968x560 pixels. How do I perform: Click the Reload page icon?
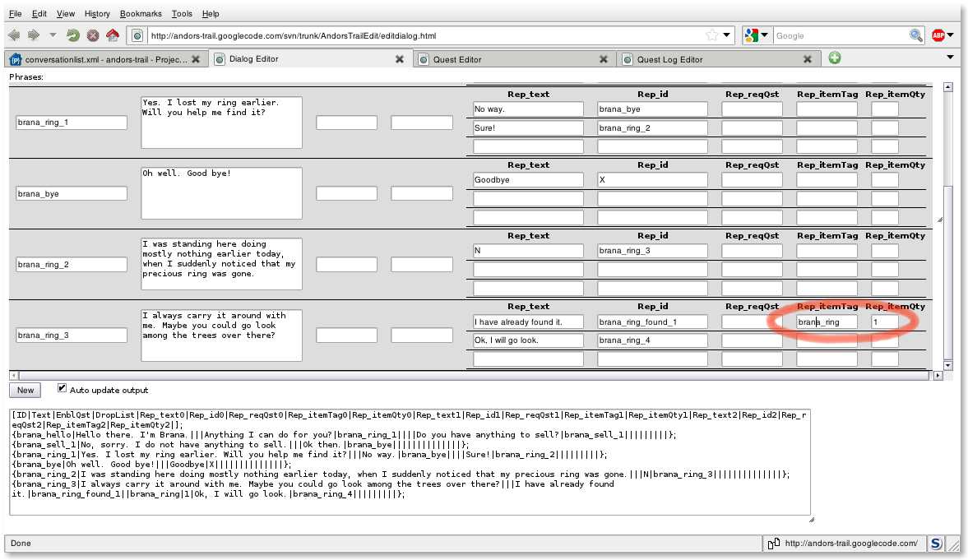pyautogui.click(x=73, y=35)
